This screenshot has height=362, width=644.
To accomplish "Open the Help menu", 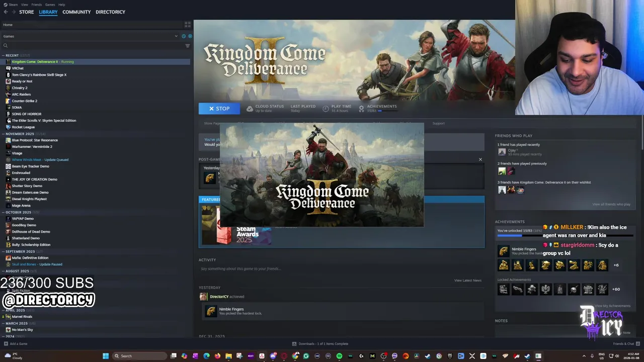I will pos(61,5).
